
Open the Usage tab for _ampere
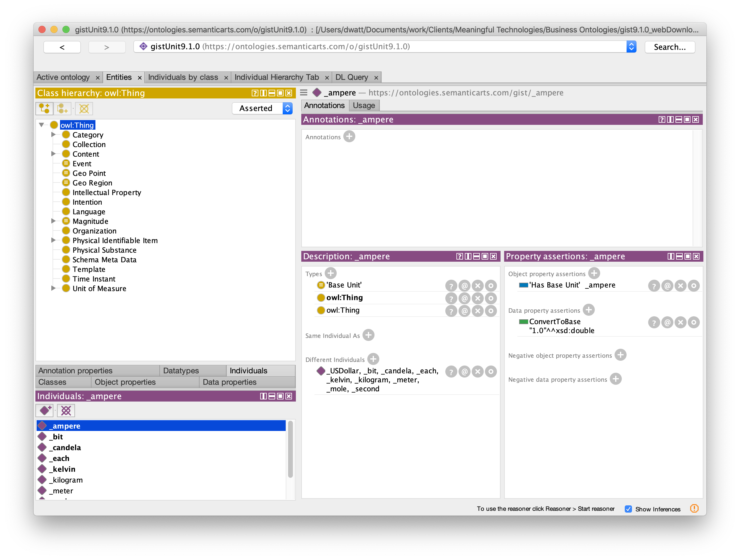tap(364, 105)
